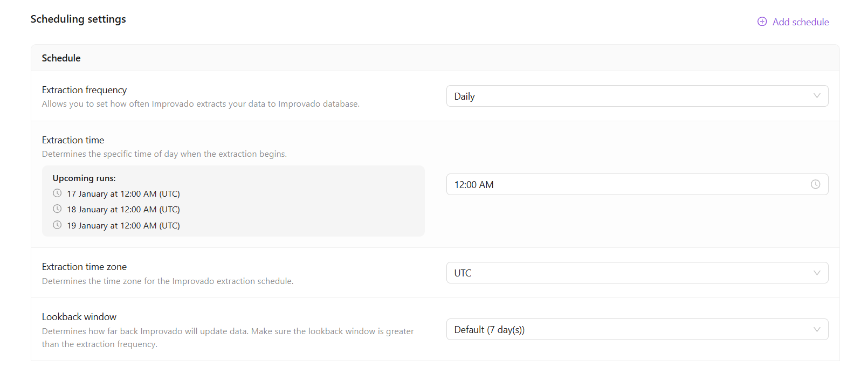Click the Extraction time zone label

(85, 267)
